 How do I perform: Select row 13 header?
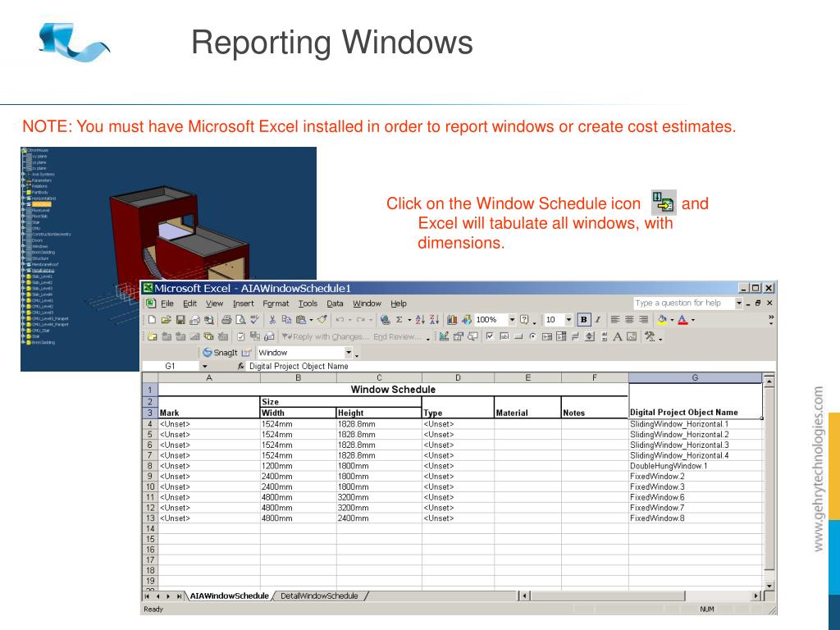[x=150, y=518]
